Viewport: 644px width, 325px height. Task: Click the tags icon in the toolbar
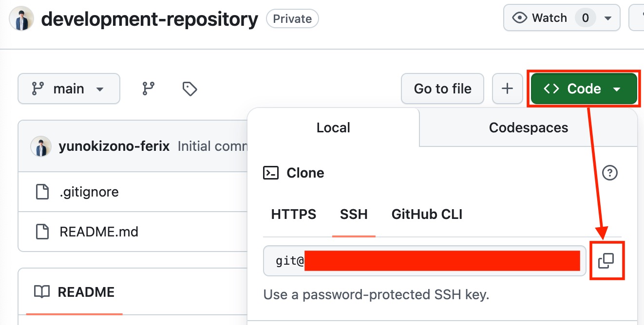click(x=189, y=89)
